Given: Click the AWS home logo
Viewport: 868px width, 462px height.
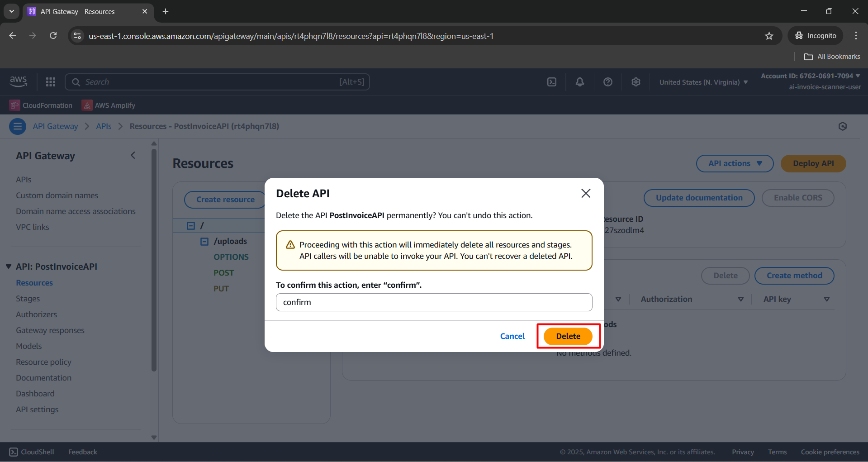Looking at the screenshot, I should (18, 81).
